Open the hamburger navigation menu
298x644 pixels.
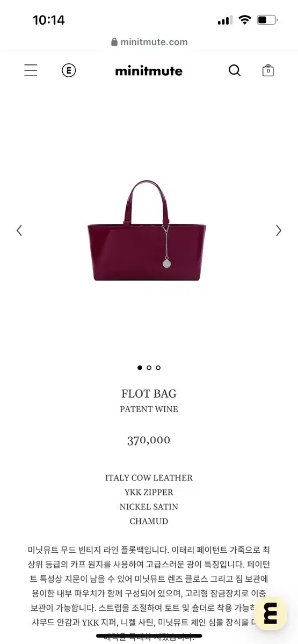[x=31, y=70]
